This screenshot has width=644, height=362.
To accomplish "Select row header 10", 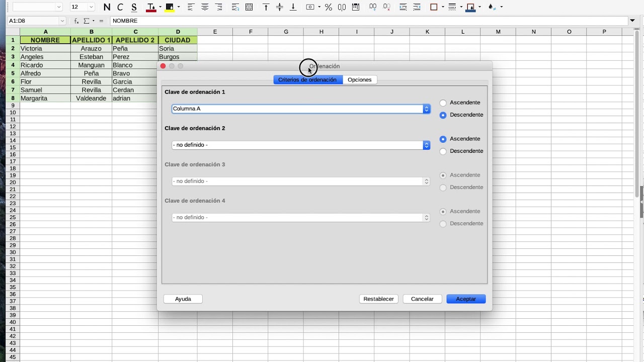I will [x=13, y=113].
